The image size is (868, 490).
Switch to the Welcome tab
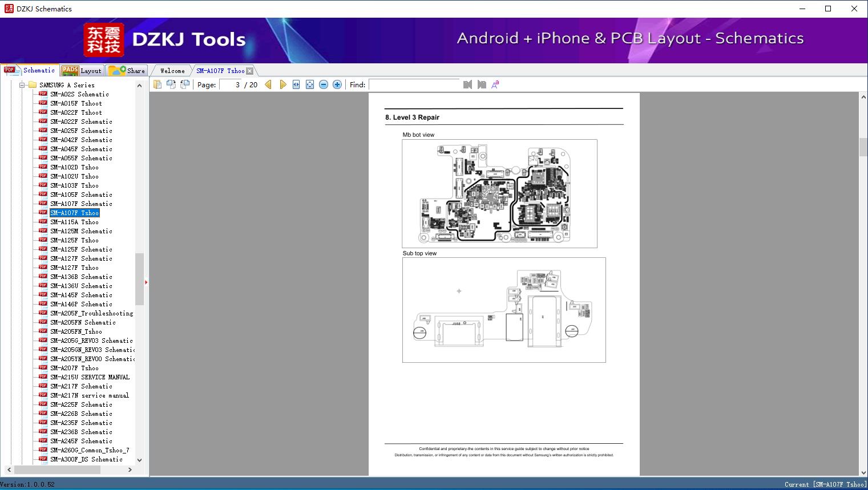click(172, 71)
